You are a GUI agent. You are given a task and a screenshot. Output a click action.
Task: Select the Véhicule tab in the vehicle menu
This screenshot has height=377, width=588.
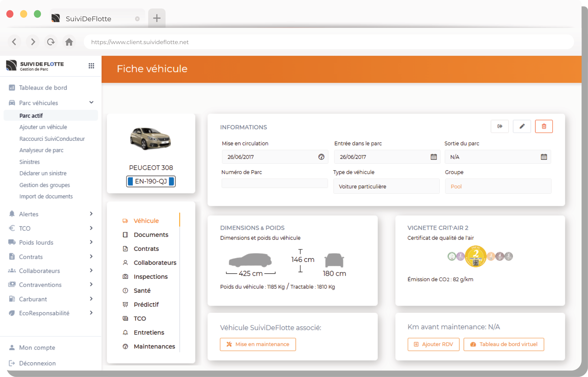(x=146, y=221)
